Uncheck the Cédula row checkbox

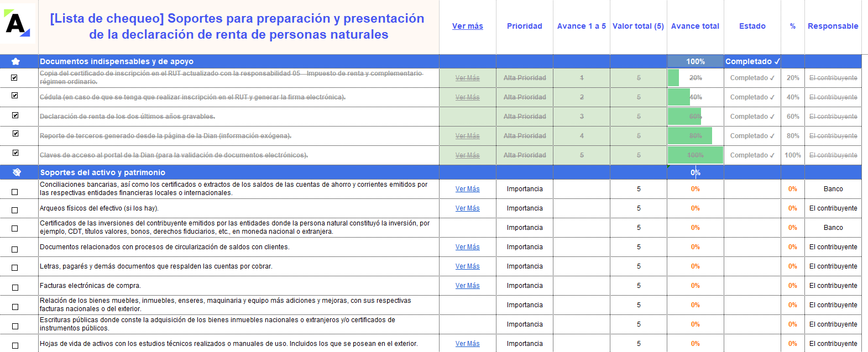tap(15, 96)
